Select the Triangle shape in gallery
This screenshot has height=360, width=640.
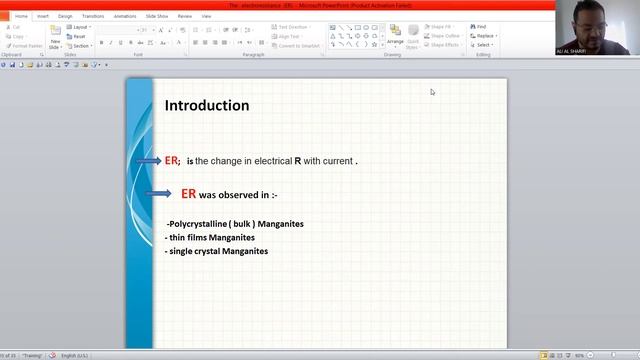coord(332,36)
